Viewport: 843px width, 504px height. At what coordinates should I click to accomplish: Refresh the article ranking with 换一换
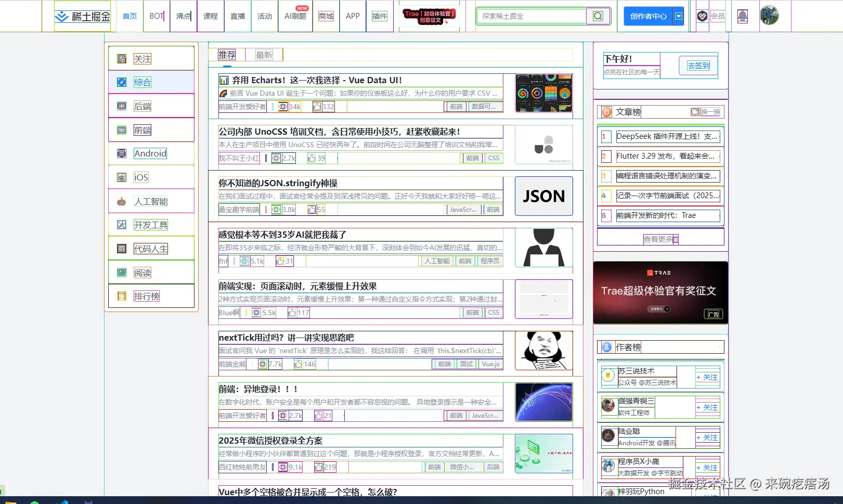[x=706, y=112]
